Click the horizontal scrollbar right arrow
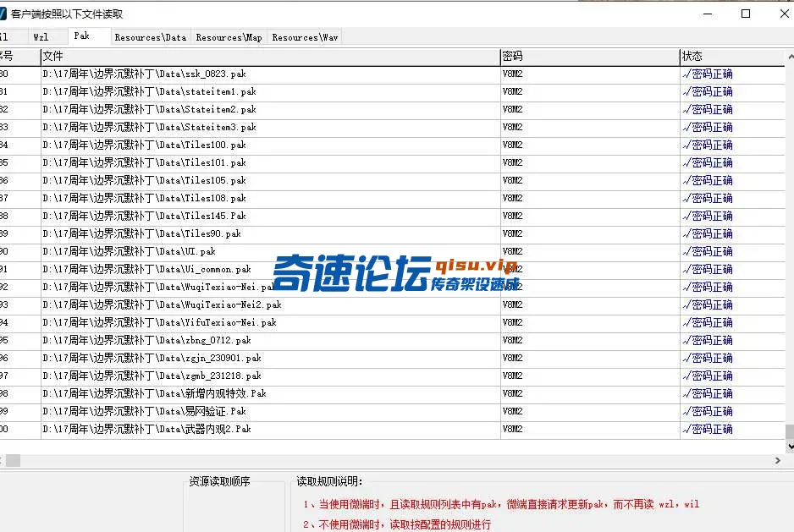Viewport: 794px width, 532px height. click(x=778, y=460)
